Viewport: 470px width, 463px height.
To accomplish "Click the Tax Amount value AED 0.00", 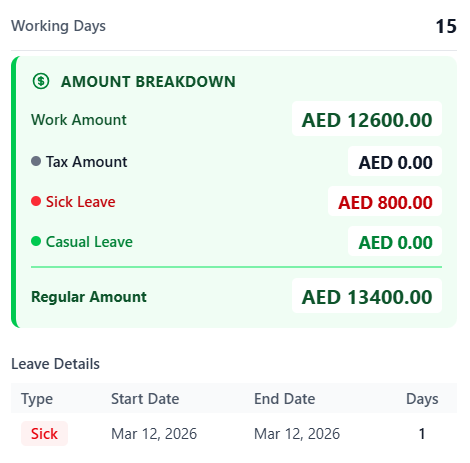I will (x=395, y=162).
